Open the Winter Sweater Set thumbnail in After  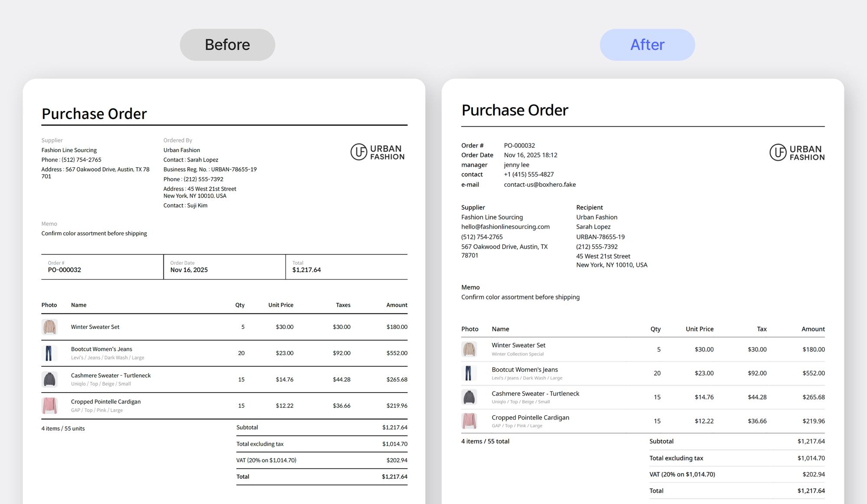pos(470,349)
